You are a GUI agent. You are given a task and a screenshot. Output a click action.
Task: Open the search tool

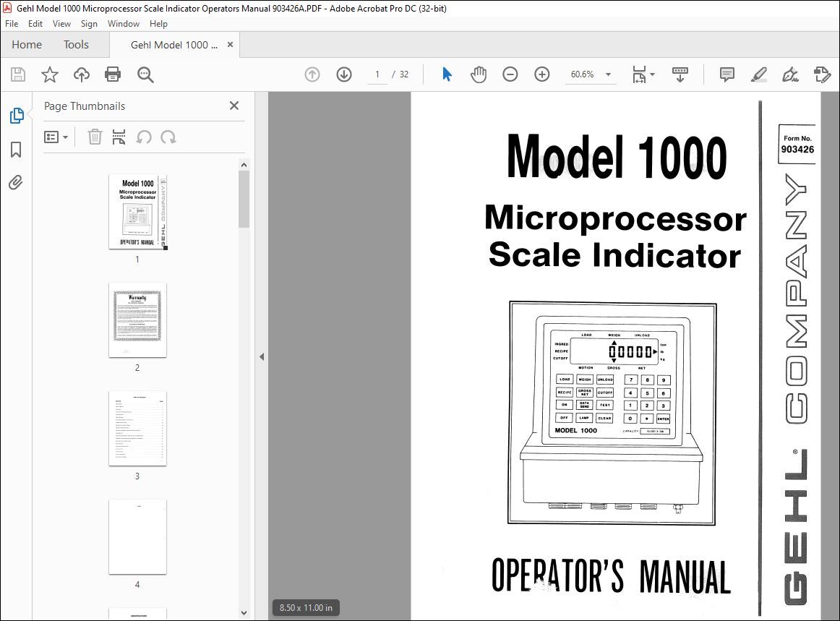pyautogui.click(x=145, y=74)
